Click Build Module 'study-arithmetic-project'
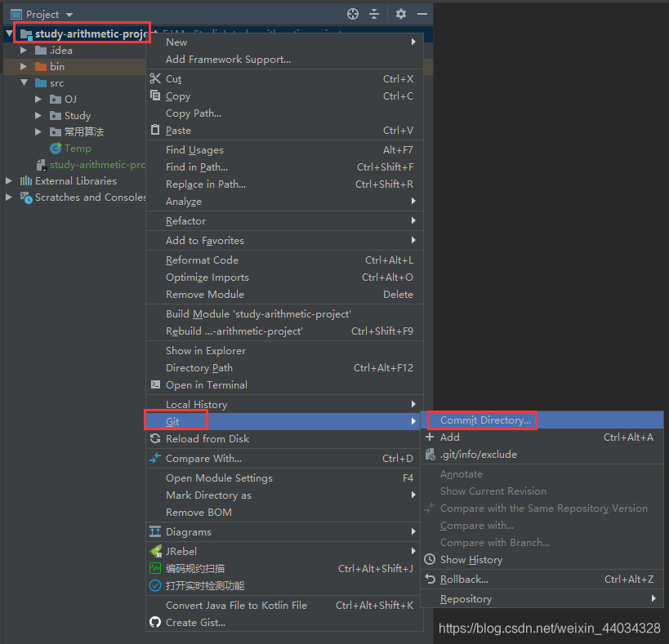 click(x=284, y=313)
